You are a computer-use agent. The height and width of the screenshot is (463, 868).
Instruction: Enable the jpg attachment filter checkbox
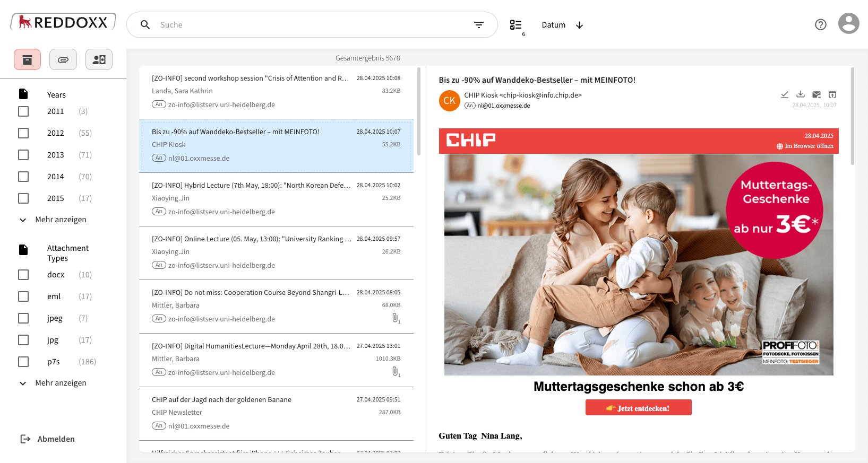[23, 340]
